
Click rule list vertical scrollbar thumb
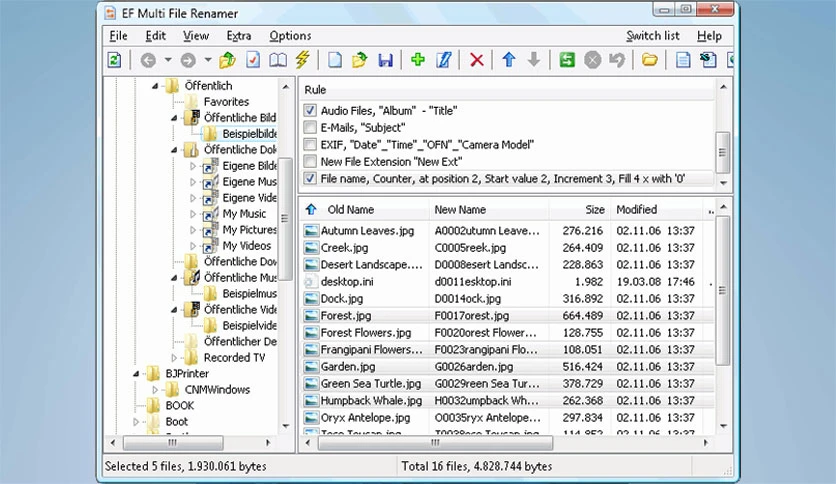[x=722, y=152]
